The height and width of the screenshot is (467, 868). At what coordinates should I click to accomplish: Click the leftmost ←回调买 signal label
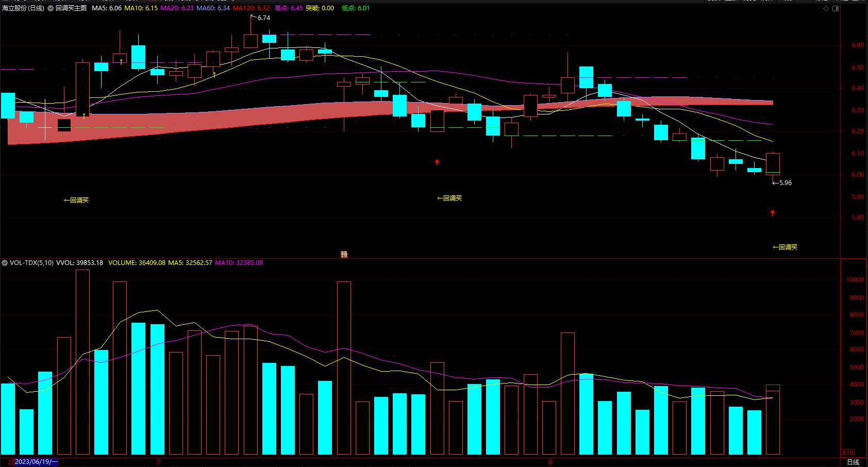76,201
